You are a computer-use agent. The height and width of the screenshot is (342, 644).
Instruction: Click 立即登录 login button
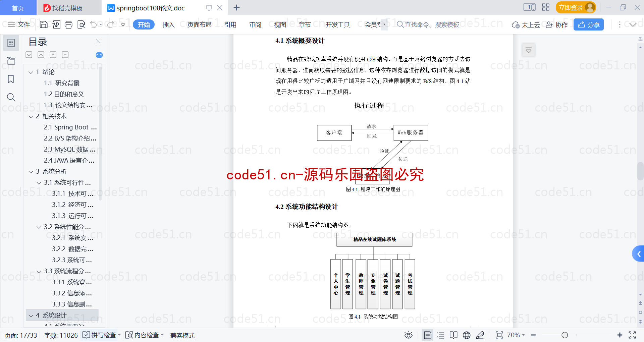click(576, 7)
